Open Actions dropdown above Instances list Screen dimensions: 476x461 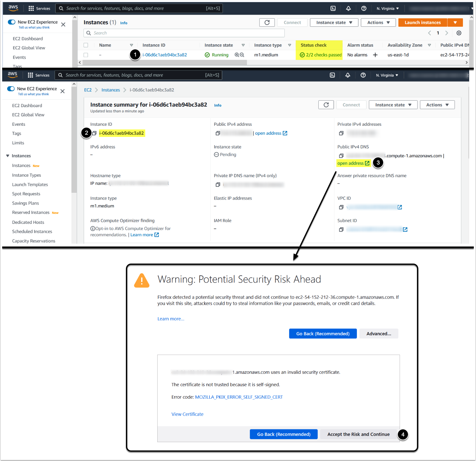pos(378,22)
